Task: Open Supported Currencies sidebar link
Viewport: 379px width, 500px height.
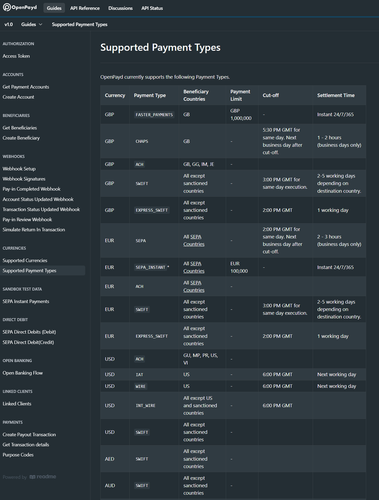Action: (x=25, y=260)
